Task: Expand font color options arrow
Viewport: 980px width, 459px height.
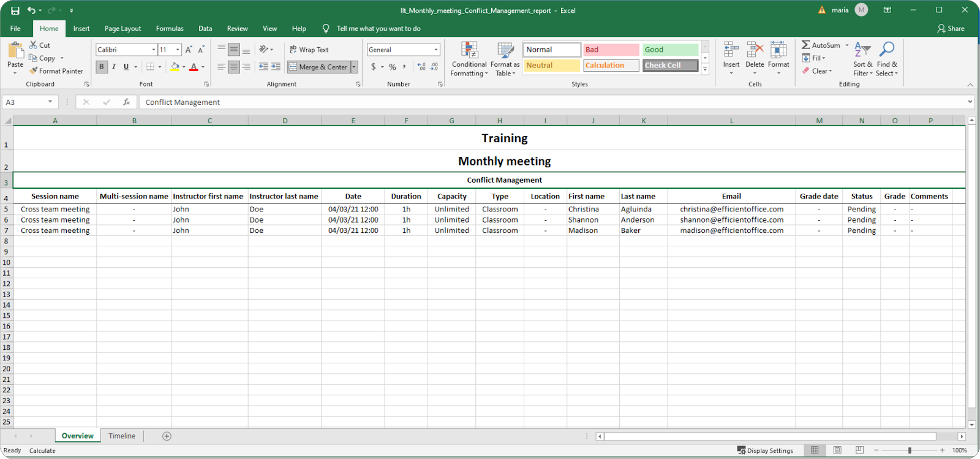Action: click(x=203, y=67)
